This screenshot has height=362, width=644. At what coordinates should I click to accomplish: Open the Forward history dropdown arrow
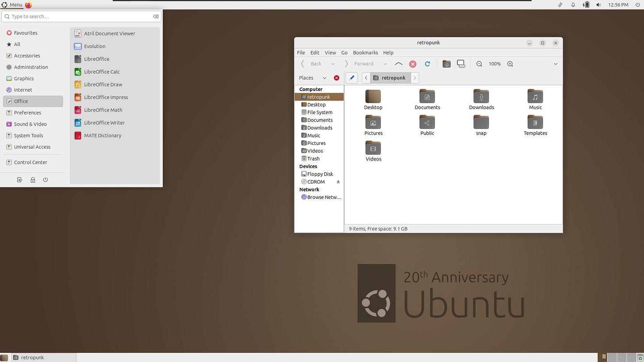click(x=385, y=64)
